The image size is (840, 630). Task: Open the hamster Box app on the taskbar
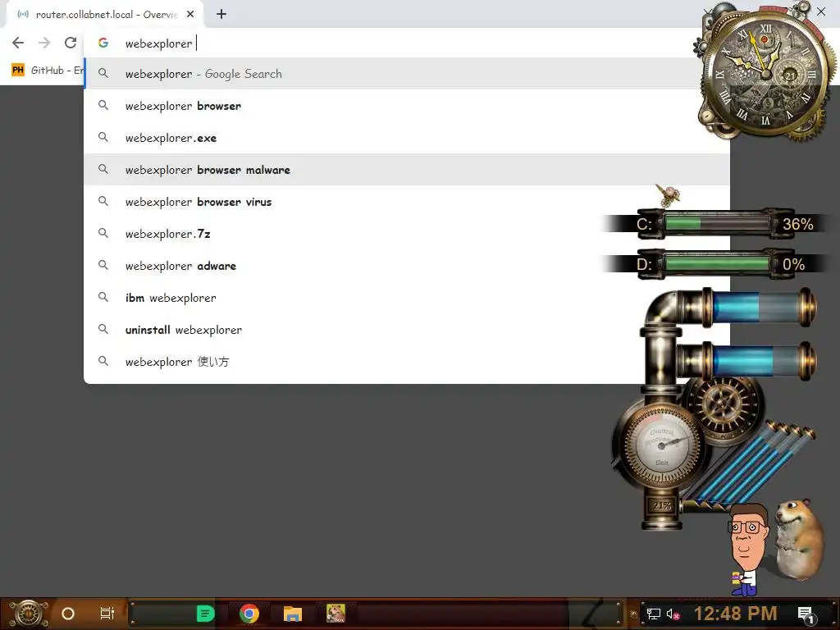336,614
